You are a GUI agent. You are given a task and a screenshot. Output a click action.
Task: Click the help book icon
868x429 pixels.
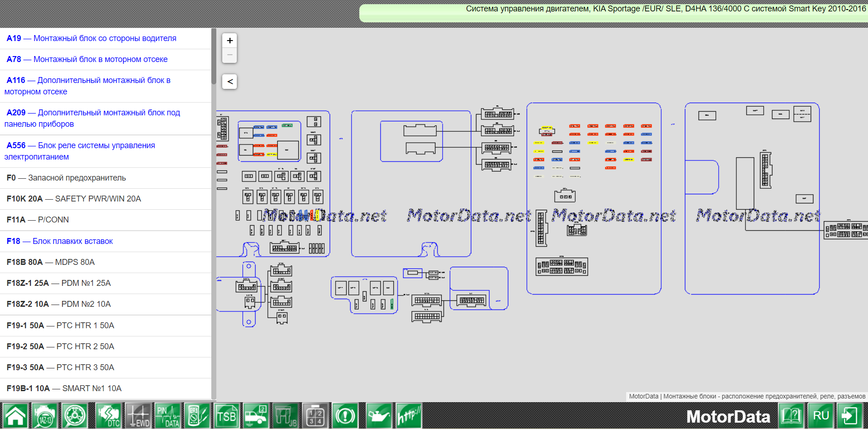[x=791, y=416]
